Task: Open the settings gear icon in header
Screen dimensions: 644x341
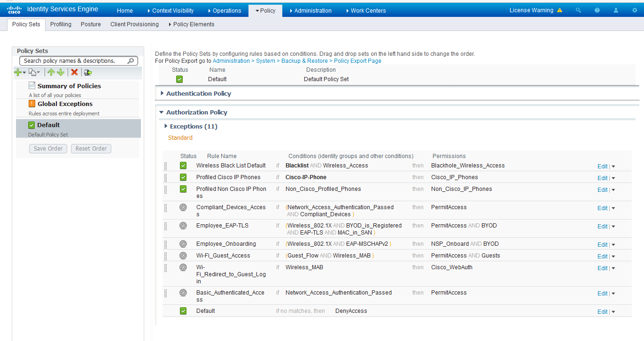Action: 635,10
